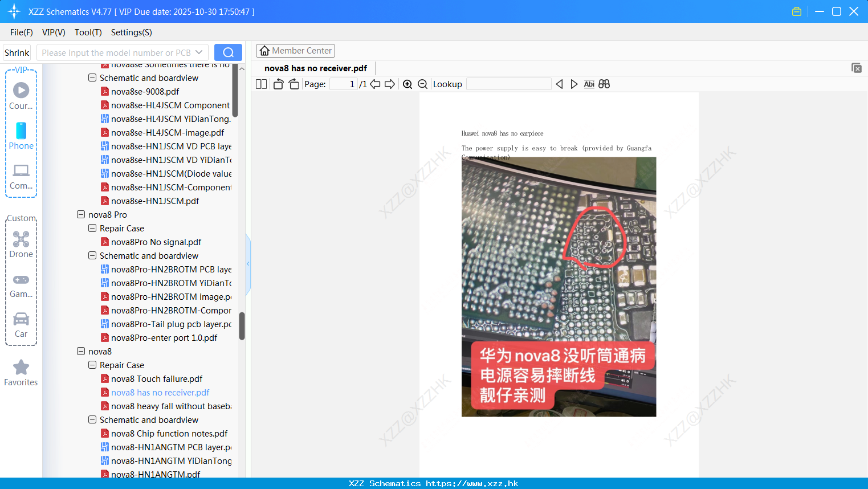Open the Car category
Viewport: 868px width, 489px height.
(21, 325)
